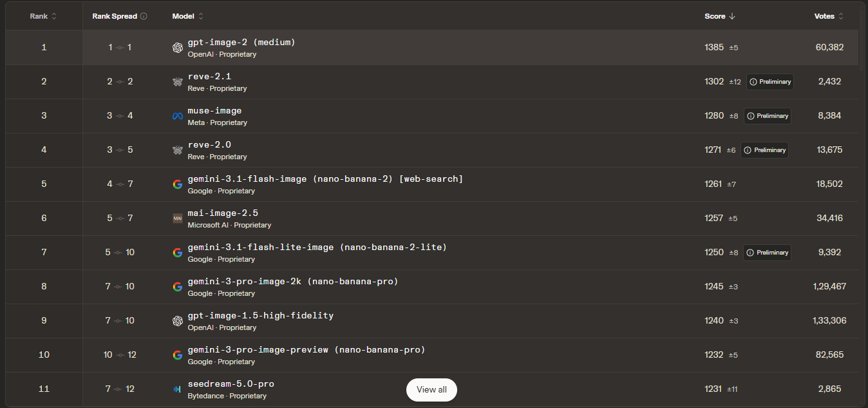The height and width of the screenshot is (408, 868).
Task: Click the score value 1280
Action: [714, 116]
